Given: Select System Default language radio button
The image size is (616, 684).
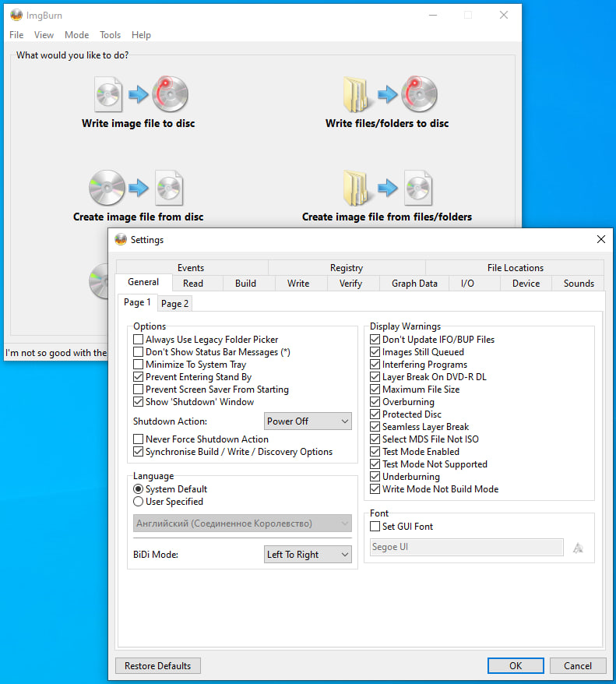Looking at the screenshot, I should 138,489.
